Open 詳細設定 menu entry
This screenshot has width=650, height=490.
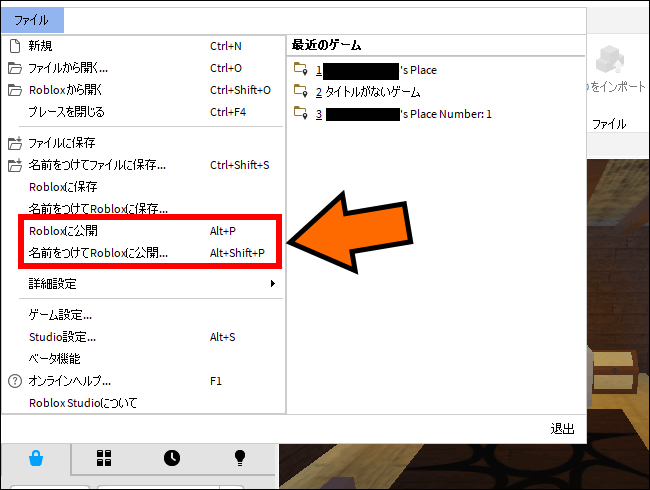tap(143, 284)
